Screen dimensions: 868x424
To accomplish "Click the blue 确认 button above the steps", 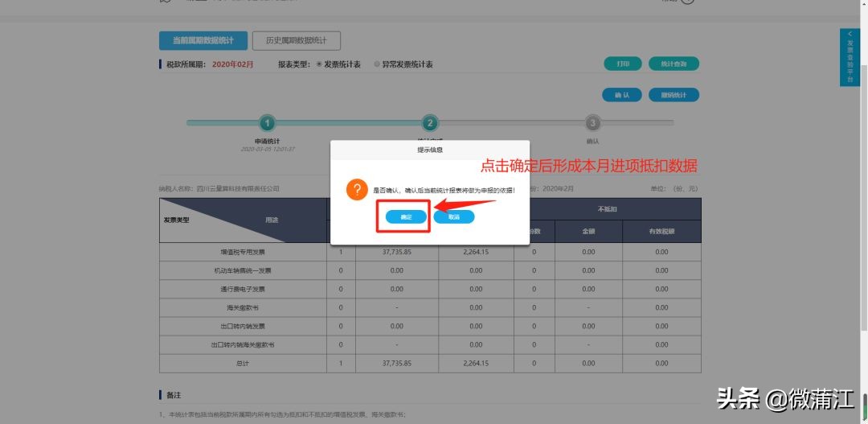I will coord(622,95).
